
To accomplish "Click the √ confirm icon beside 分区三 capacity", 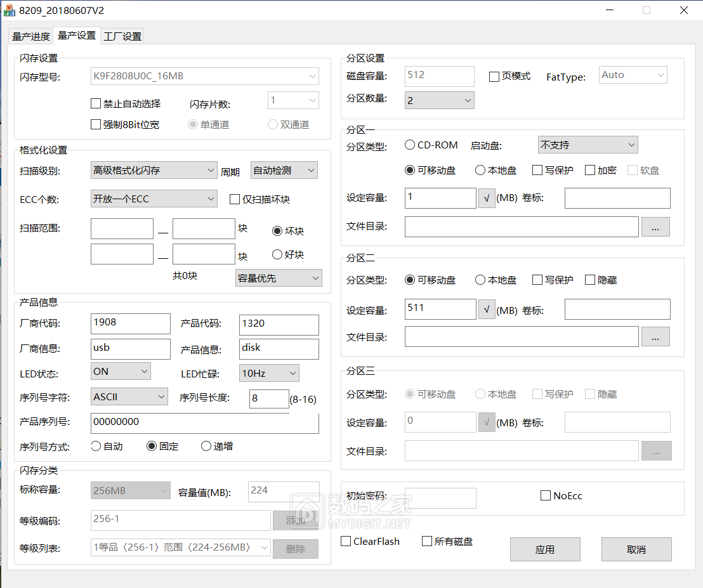I will [487, 422].
